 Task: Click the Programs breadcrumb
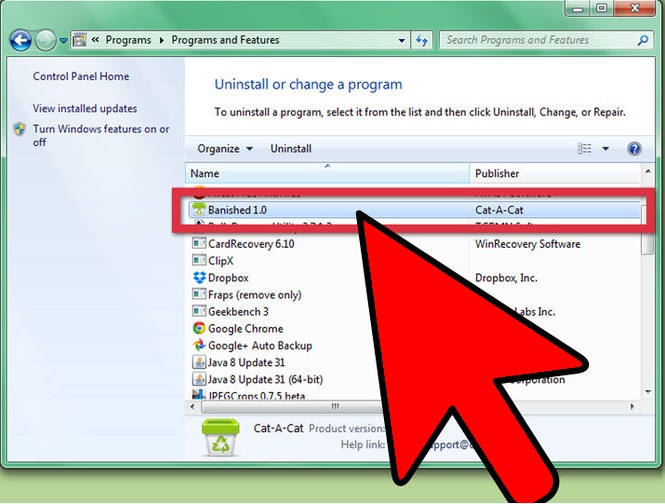[128, 40]
